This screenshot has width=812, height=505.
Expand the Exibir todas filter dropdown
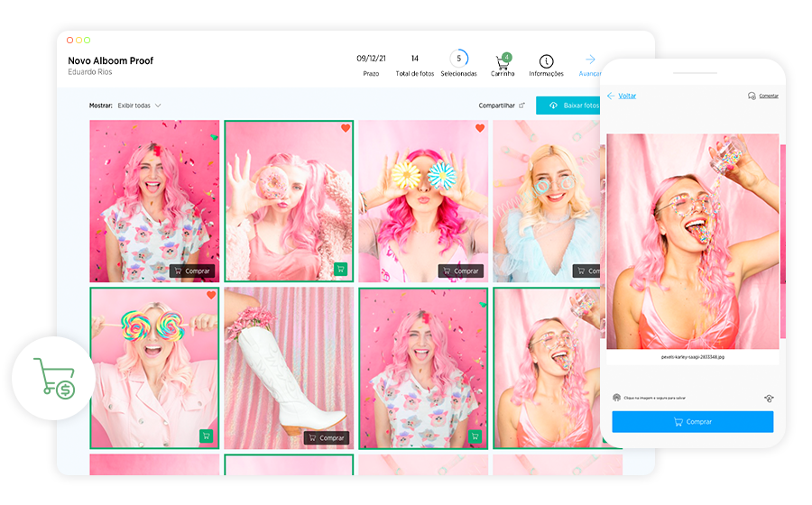[x=139, y=106]
